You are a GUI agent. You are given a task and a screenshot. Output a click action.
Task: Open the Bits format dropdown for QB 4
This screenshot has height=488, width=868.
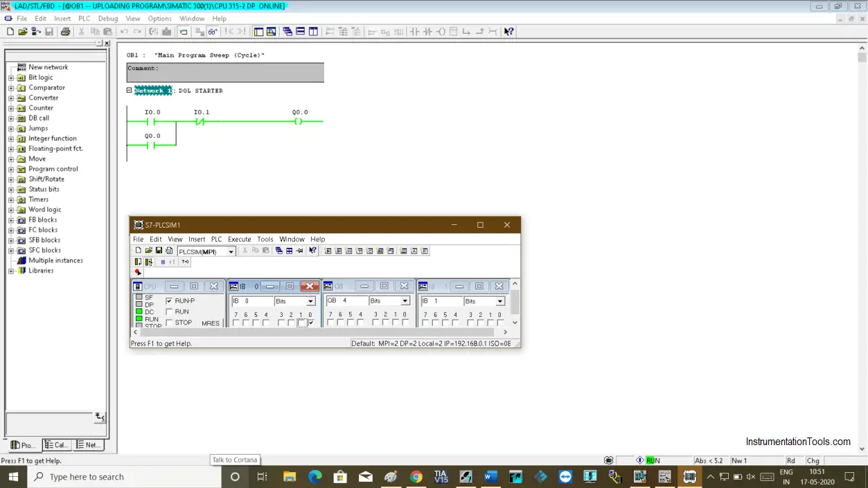(x=405, y=301)
